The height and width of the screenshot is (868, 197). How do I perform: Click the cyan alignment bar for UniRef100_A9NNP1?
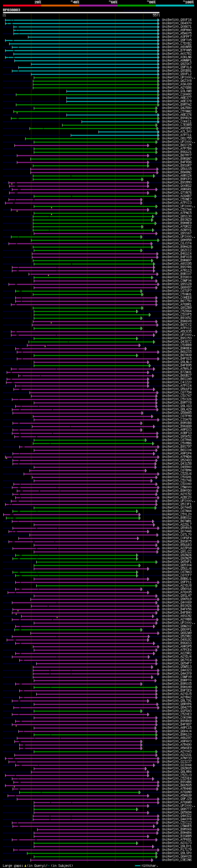point(86,61)
